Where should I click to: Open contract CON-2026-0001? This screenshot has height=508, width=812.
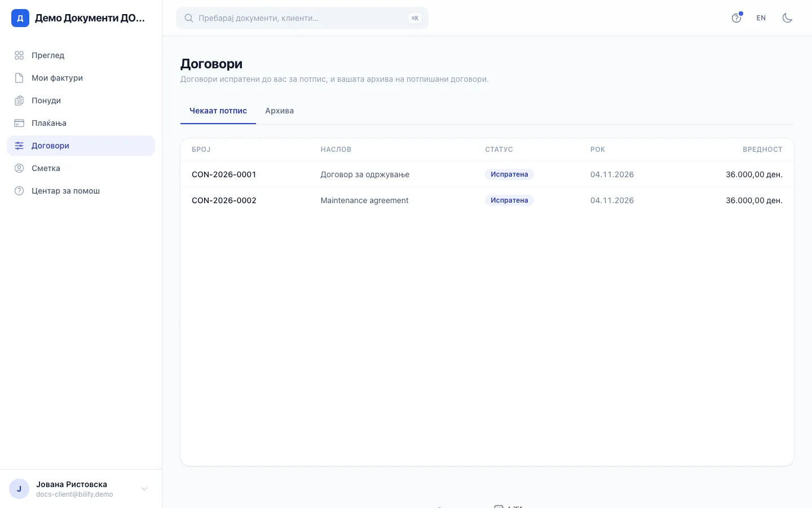(224, 174)
